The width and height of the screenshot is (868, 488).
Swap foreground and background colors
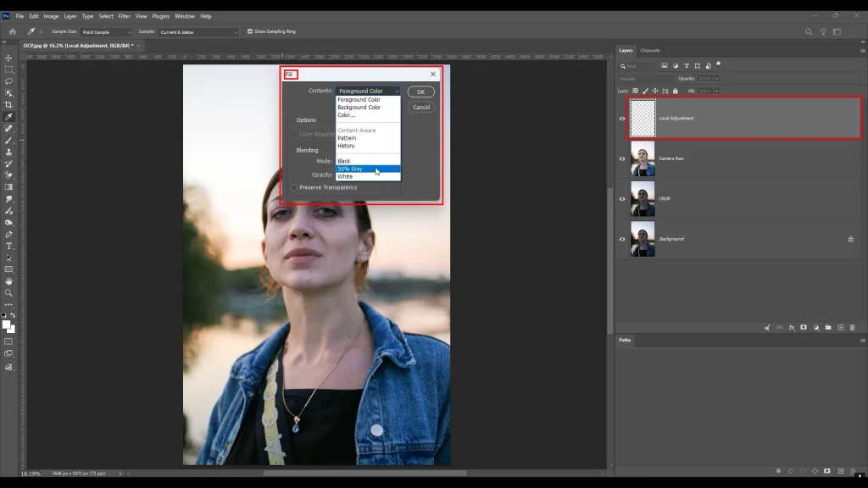click(13, 315)
